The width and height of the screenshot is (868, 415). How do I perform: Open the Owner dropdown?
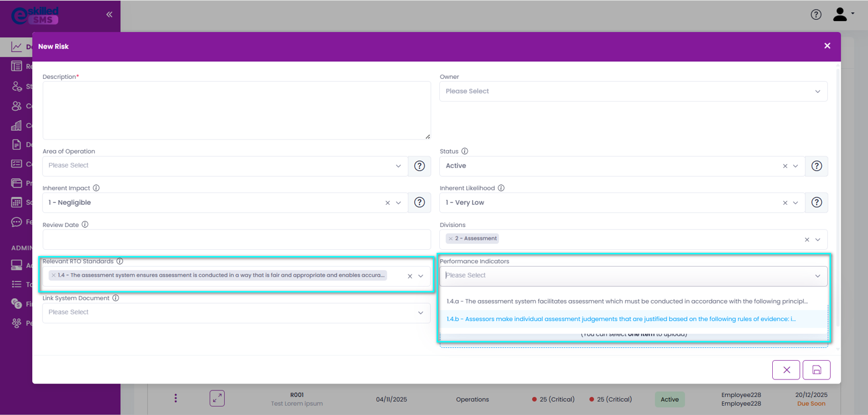coord(633,92)
